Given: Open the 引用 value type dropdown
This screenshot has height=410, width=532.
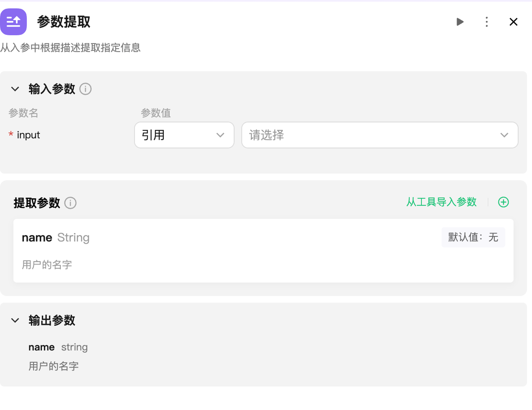Looking at the screenshot, I should tap(184, 135).
